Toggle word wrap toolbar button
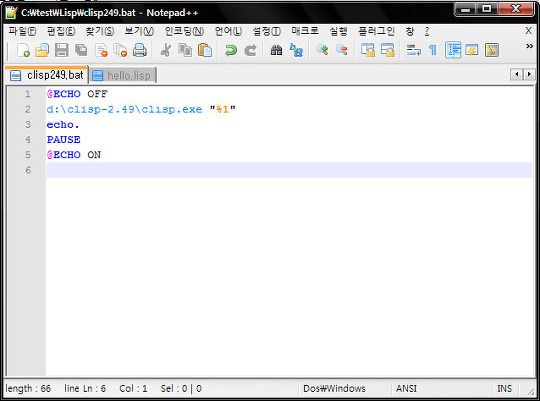 click(x=413, y=50)
